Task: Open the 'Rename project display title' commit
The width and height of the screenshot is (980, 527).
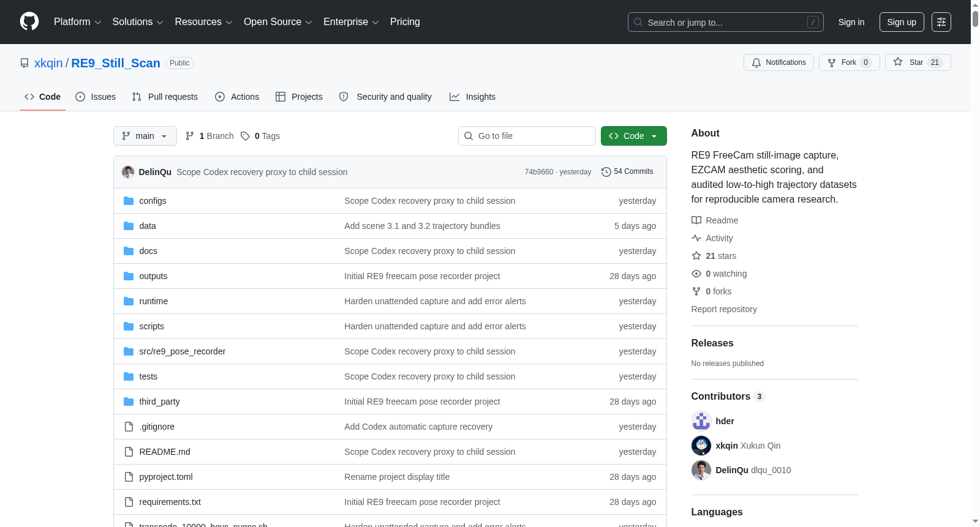Action: [397, 477]
